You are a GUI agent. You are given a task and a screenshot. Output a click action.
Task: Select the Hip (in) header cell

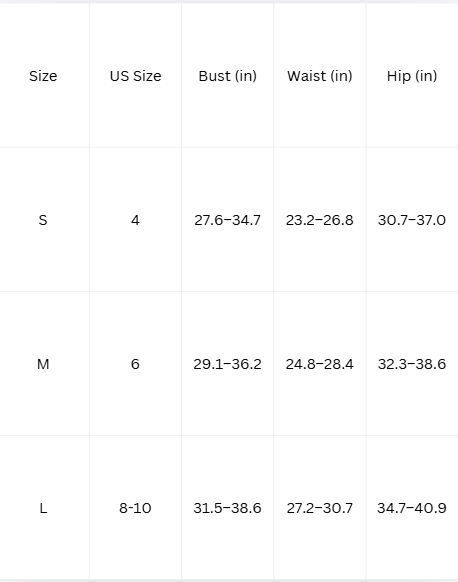click(412, 76)
